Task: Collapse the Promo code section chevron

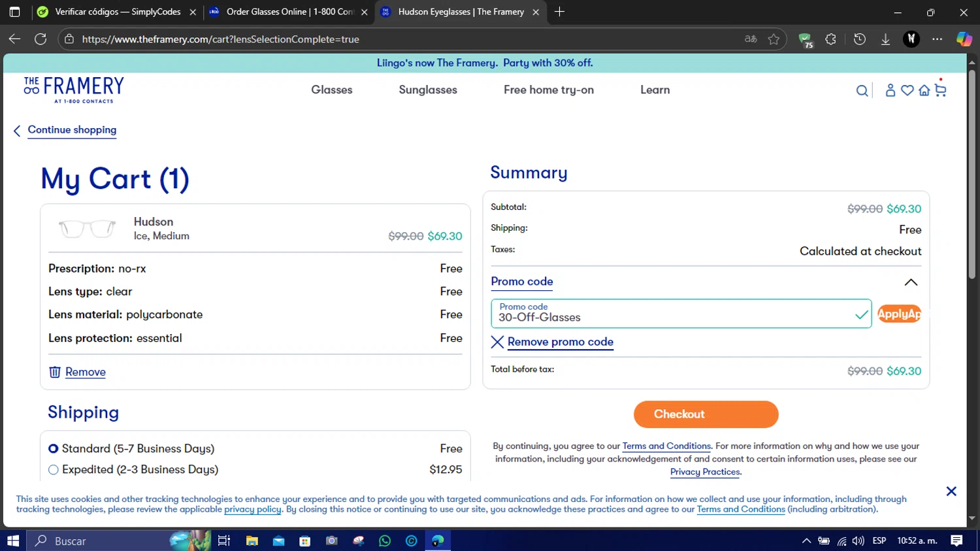Action: (x=911, y=282)
